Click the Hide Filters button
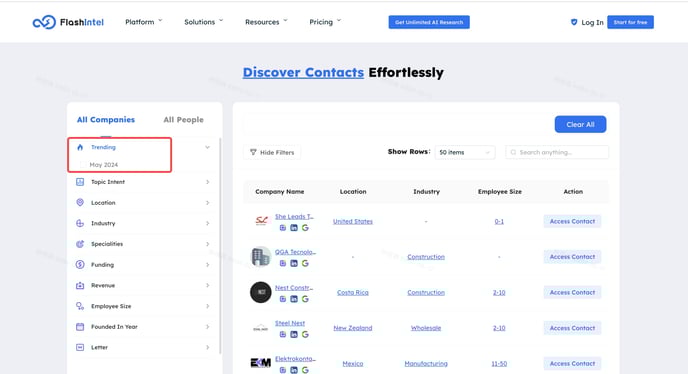 [272, 152]
